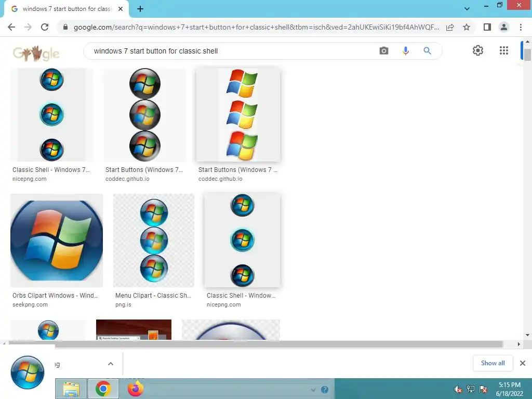Toggle the browser side panel
The width and height of the screenshot is (532, 399).
point(487,27)
